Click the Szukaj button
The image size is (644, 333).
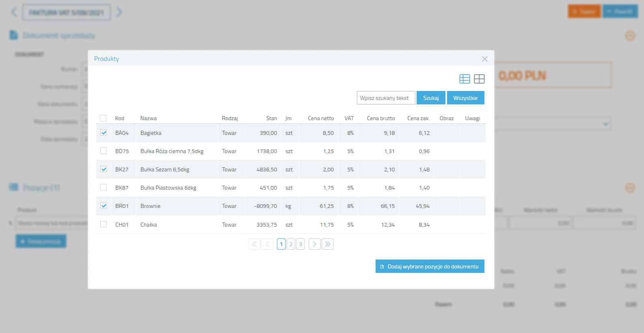431,98
